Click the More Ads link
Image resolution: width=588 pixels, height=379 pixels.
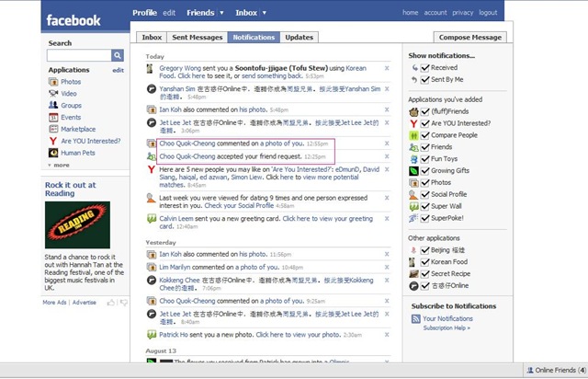point(54,303)
